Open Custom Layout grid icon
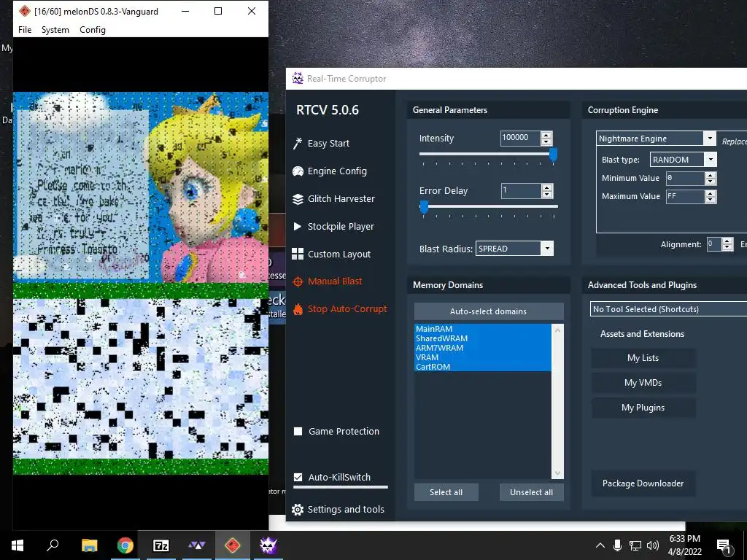This screenshot has width=747, height=560. point(298,254)
